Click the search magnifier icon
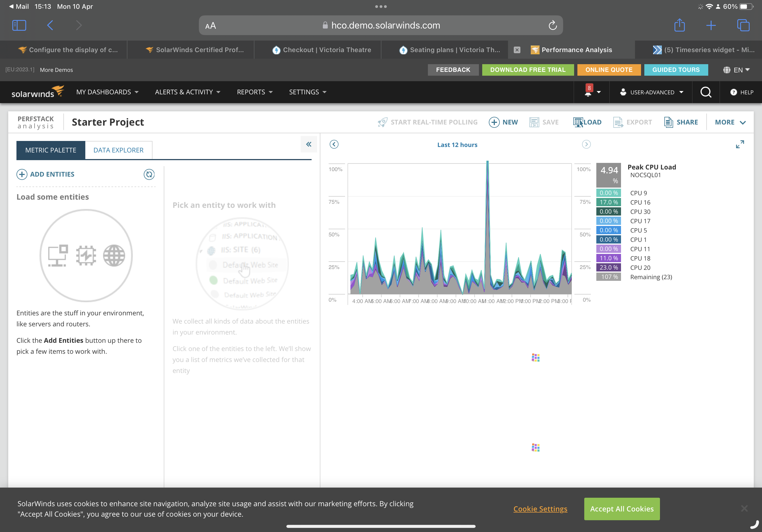The width and height of the screenshot is (762, 532). point(705,92)
